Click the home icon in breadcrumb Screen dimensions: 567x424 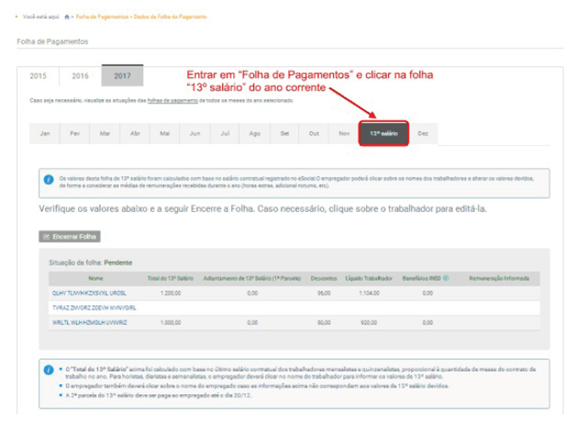(x=67, y=17)
